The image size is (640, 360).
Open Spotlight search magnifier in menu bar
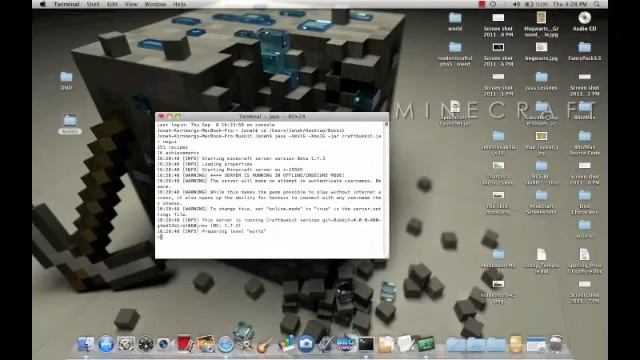pyautogui.click(x=597, y=4)
